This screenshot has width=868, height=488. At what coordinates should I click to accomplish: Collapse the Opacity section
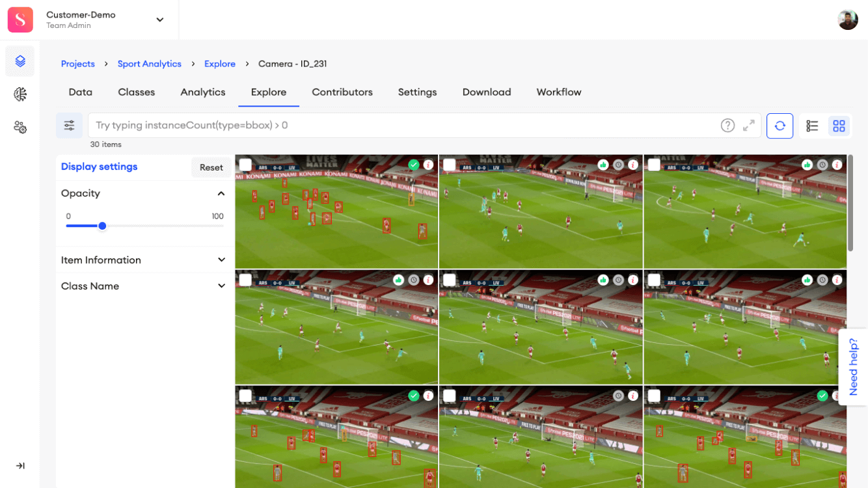pyautogui.click(x=221, y=193)
